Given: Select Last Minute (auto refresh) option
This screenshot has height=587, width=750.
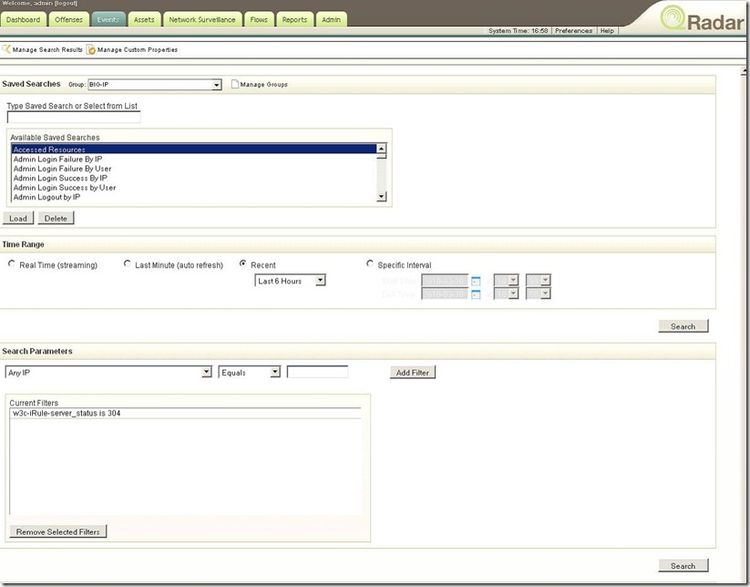Looking at the screenshot, I should [127, 264].
